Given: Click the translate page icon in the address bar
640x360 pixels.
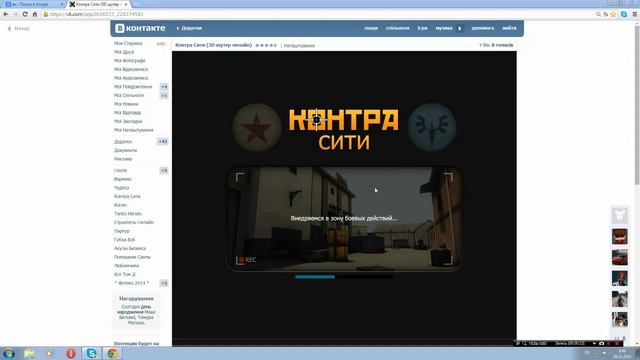Looking at the screenshot, I should tap(606, 14).
